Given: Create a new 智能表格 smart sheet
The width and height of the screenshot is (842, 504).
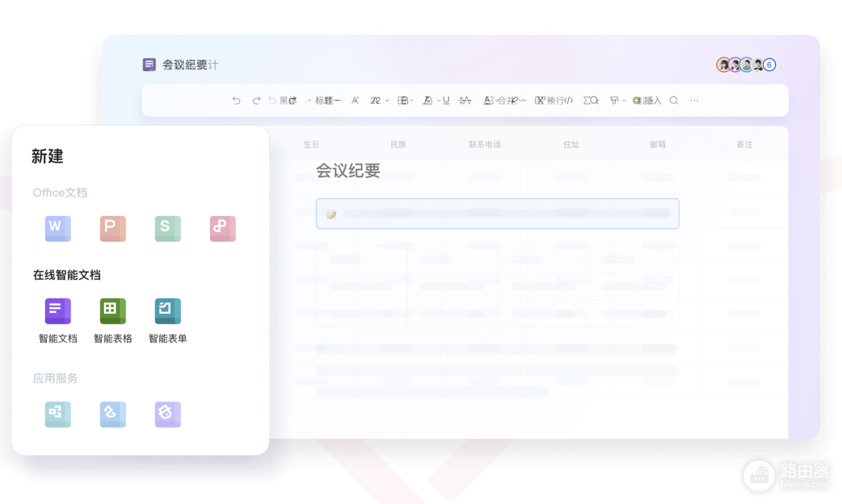Looking at the screenshot, I should [112, 321].
